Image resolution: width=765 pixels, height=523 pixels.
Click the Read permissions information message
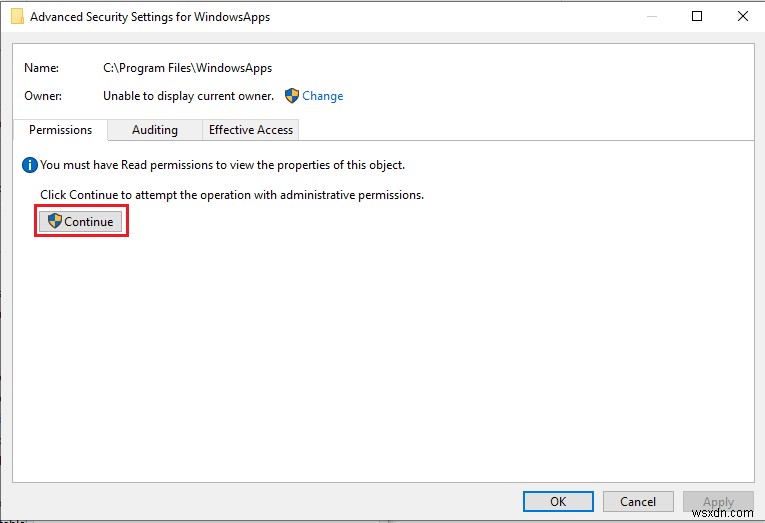(x=222, y=165)
